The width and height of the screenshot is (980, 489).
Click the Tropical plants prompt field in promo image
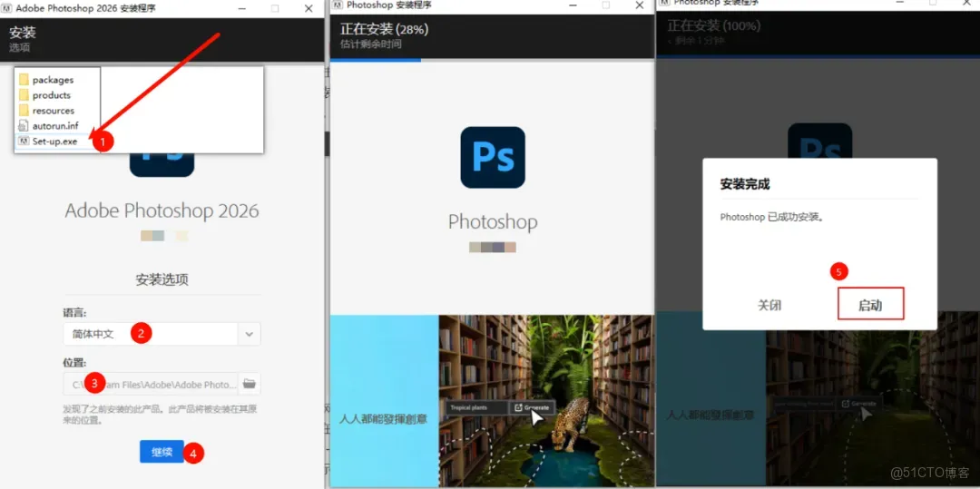point(478,407)
